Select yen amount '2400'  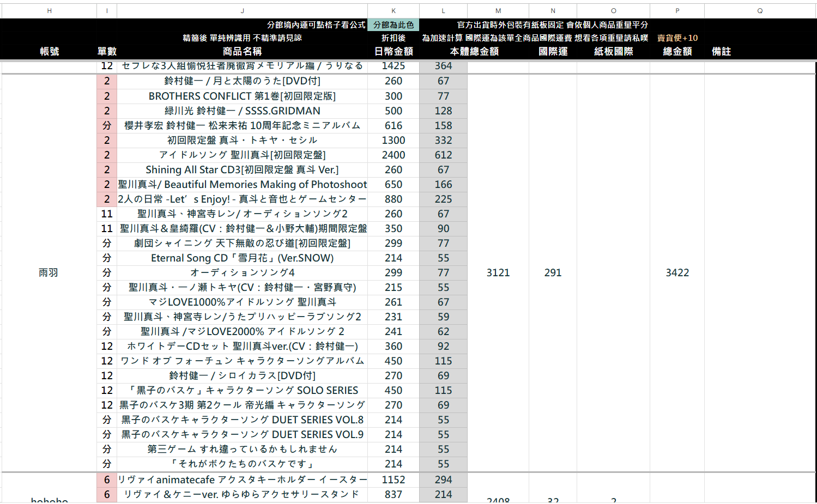tap(394, 155)
